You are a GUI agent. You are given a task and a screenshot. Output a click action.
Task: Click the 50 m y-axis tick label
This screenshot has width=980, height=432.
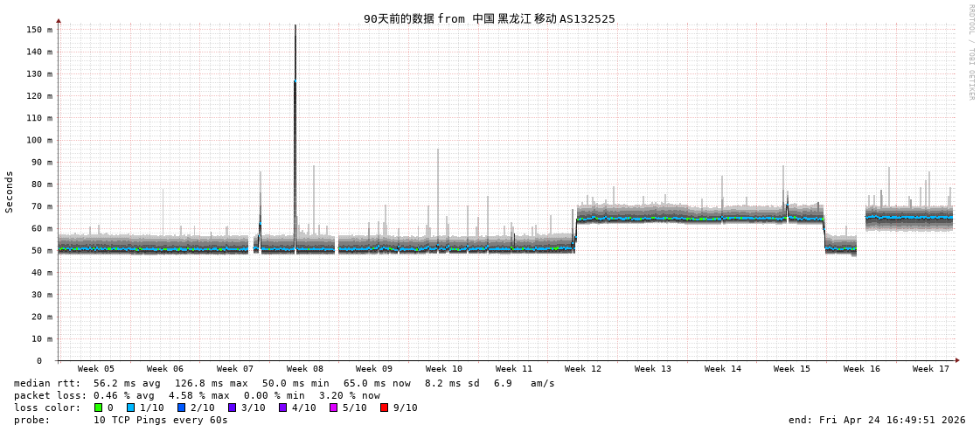coord(41,250)
